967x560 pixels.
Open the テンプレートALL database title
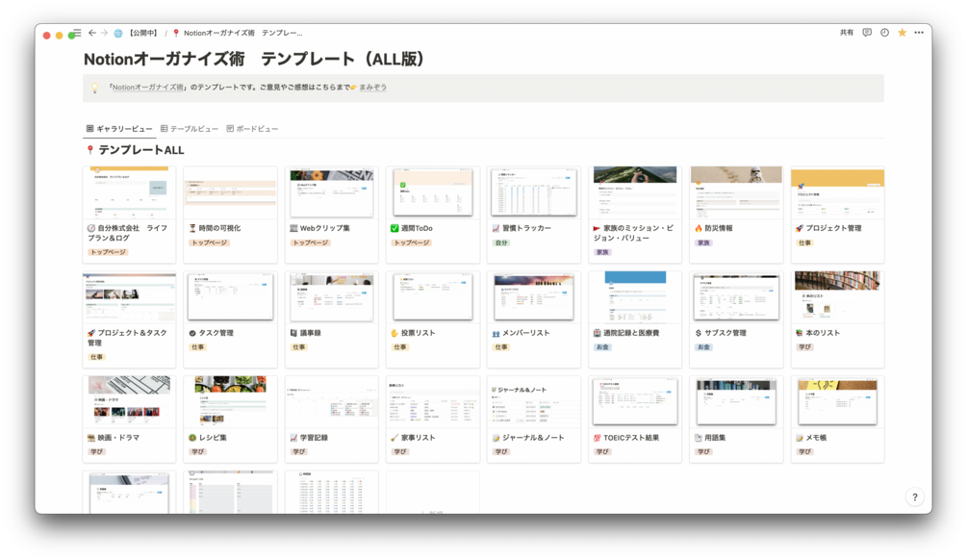click(141, 150)
